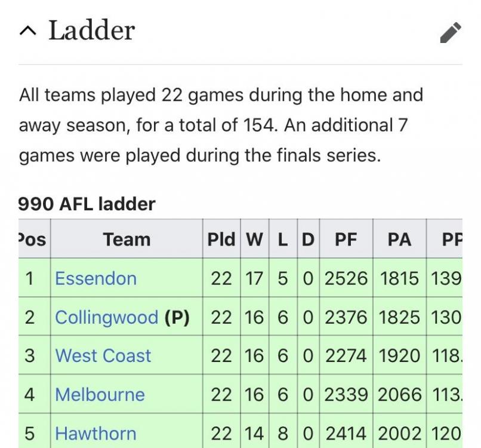Screen dimensions: 481x448
Task: Collapse the Ladder section chevron
Action: coord(28,31)
